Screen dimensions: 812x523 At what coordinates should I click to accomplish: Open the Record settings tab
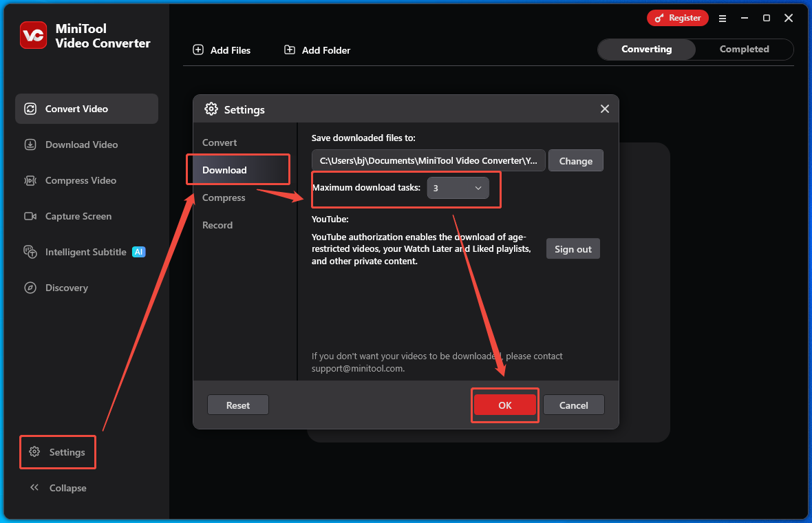217,225
